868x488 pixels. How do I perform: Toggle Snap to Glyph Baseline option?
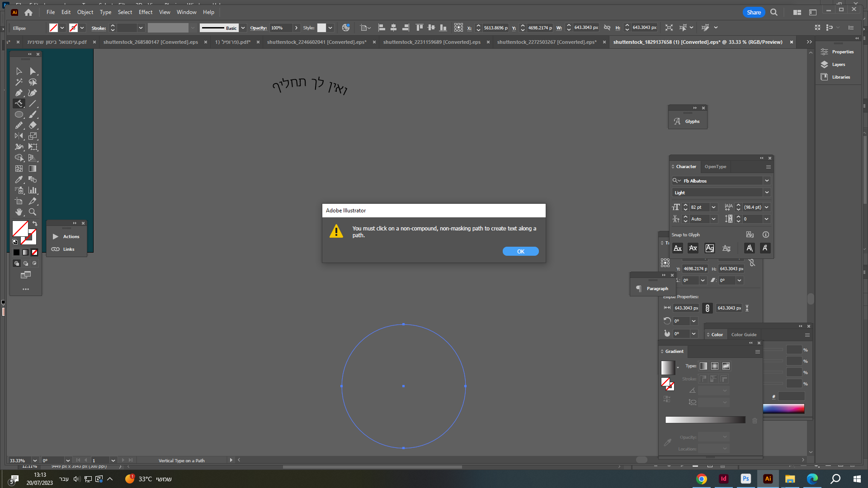(x=678, y=248)
